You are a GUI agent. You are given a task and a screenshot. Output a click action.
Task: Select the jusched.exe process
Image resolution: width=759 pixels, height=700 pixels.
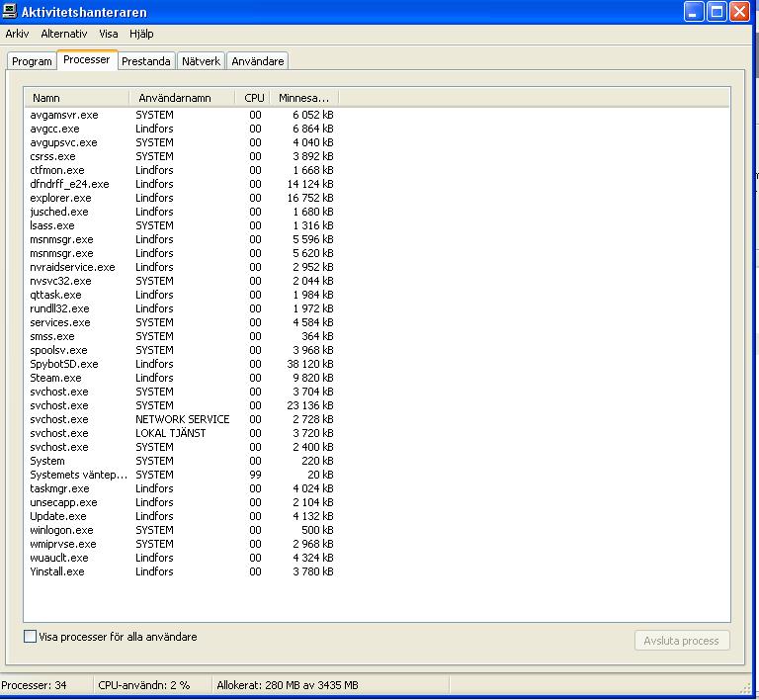(x=182, y=212)
